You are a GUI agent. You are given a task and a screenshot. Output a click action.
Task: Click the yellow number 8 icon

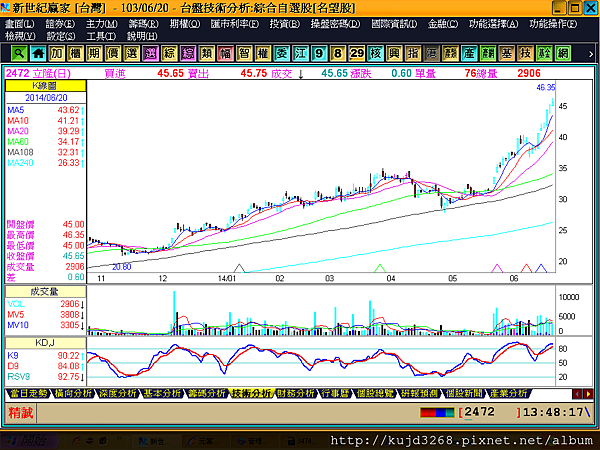point(338,53)
